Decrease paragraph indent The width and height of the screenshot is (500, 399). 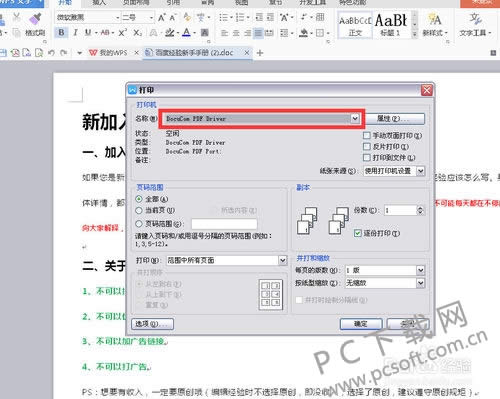pyautogui.click(x=259, y=17)
